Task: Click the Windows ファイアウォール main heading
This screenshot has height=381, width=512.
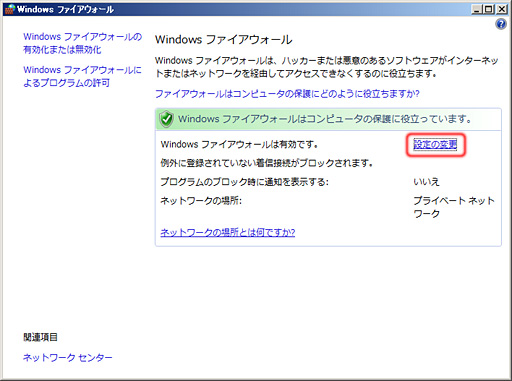Action: pos(223,40)
